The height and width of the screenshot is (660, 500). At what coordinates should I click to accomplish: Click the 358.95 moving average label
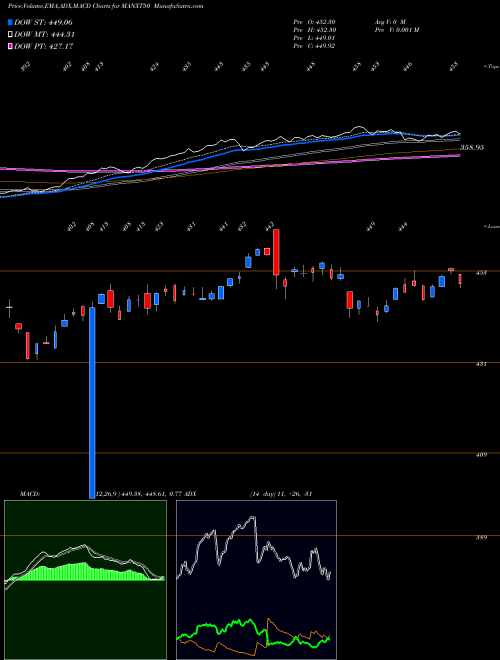pyautogui.click(x=472, y=147)
